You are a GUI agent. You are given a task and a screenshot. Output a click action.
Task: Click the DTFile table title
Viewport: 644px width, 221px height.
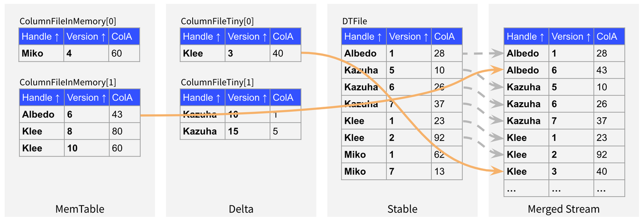coord(354,21)
